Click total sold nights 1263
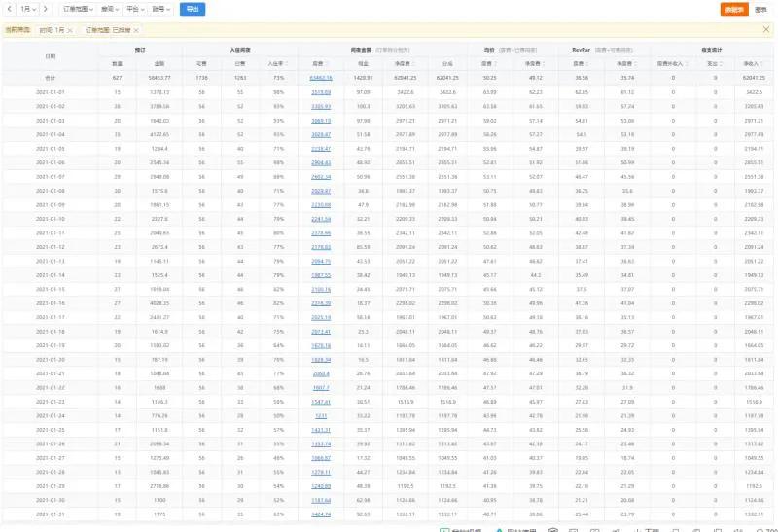778x532 pixels. (240, 78)
